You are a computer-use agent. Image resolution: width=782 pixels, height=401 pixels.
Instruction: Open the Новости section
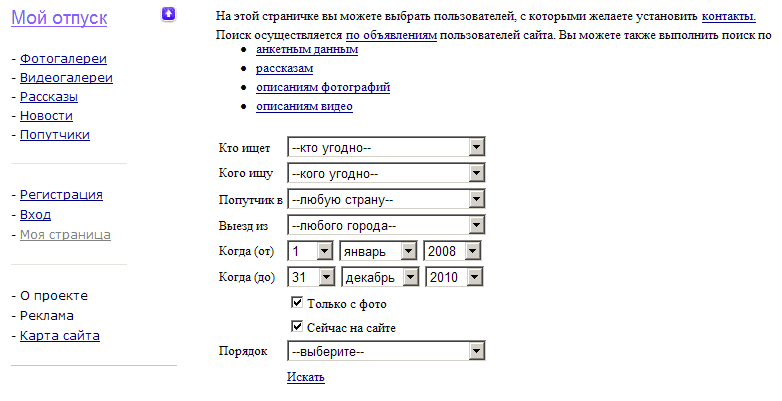[x=46, y=116]
